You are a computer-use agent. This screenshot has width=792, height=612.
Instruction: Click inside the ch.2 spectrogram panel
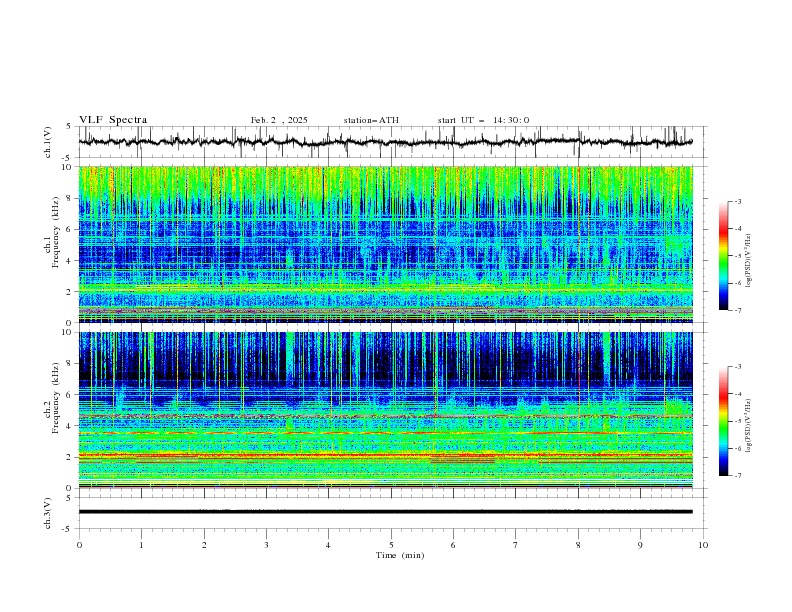385,410
